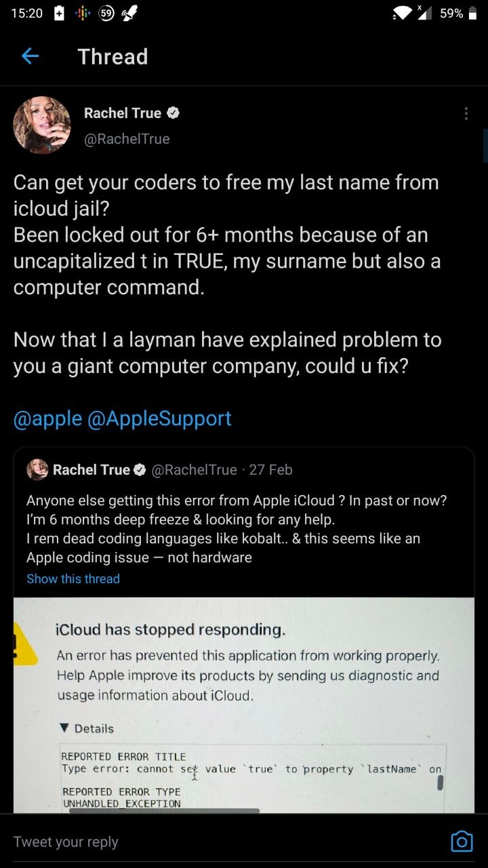Tap Rachel True's large profile avatar
Viewport: 488px width, 868px height.
42,125
